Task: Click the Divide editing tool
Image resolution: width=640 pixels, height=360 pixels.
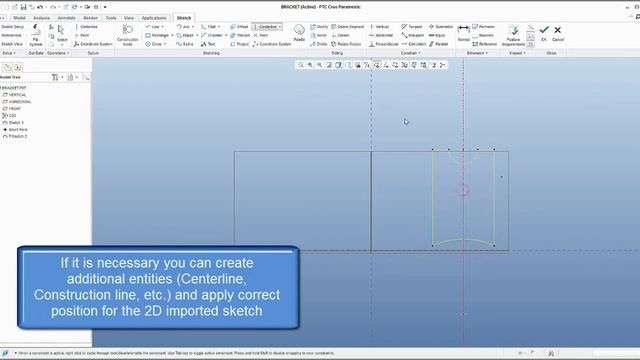Action: pyautogui.click(x=318, y=44)
